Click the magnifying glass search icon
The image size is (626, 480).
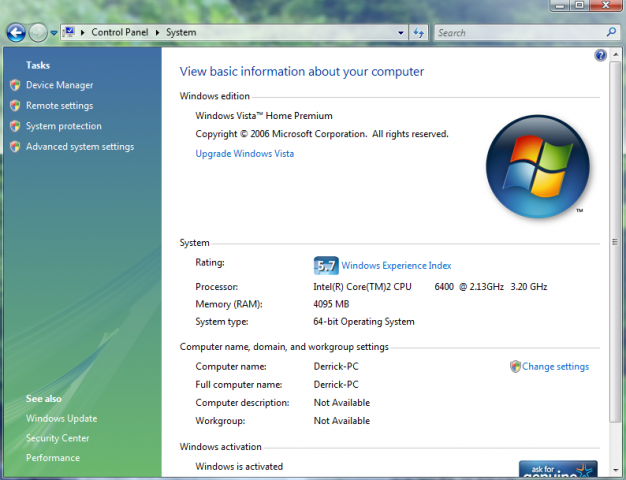611,32
